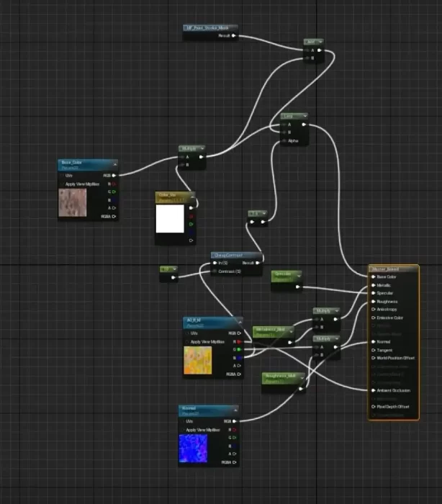
Task: Click the white color swatch on Color_Var node
Action: pos(171,219)
